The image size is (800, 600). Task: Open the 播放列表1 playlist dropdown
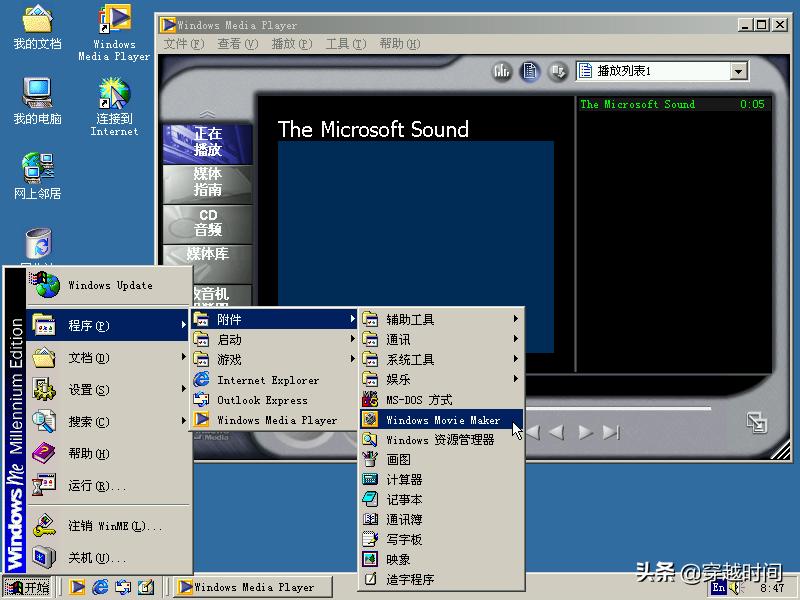tap(739, 70)
